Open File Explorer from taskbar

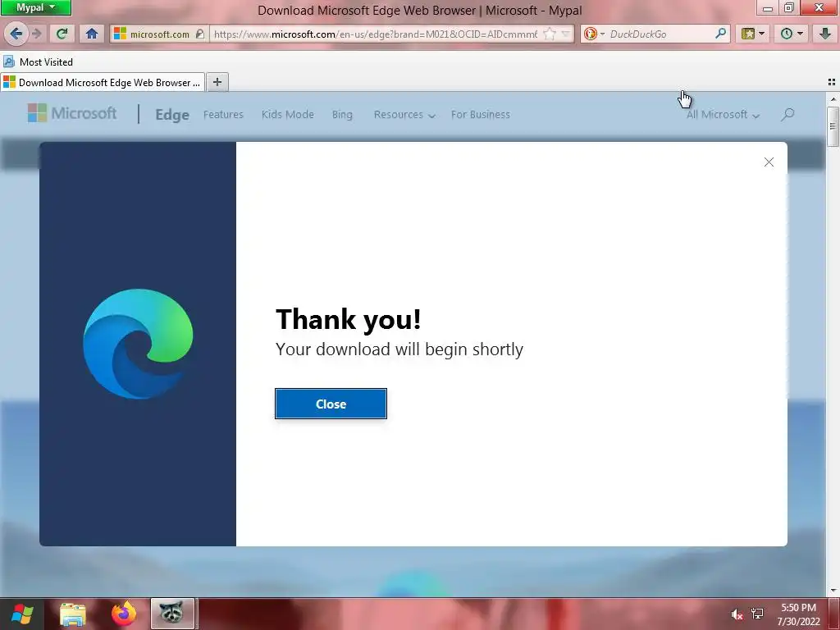click(73, 614)
